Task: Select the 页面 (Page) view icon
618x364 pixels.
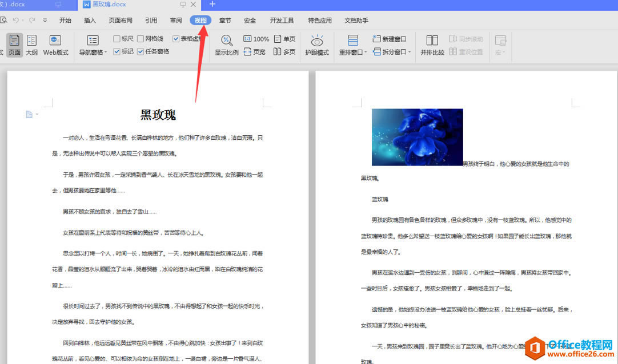Action: [14, 41]
